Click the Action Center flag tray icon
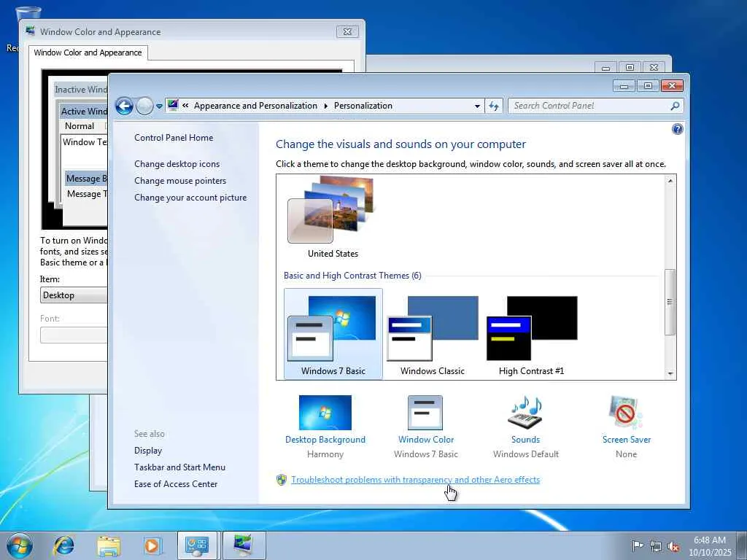 [x=637, y=545]
